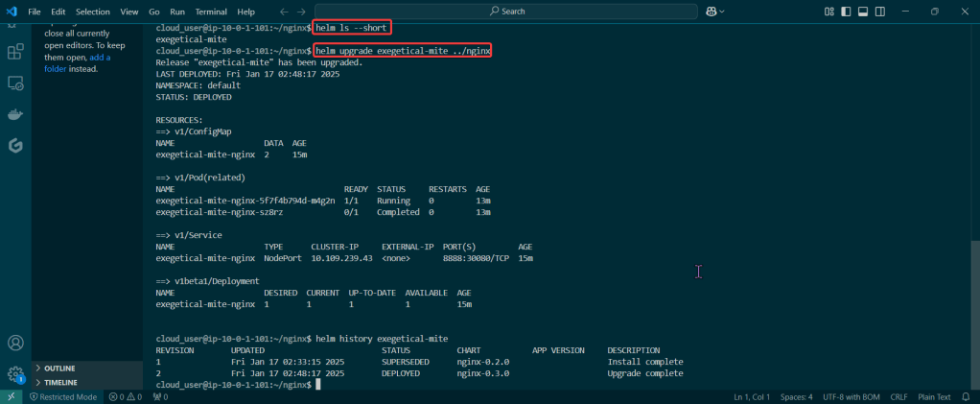
Task: Toggle the bottom panel layout button
Action: 863,12
